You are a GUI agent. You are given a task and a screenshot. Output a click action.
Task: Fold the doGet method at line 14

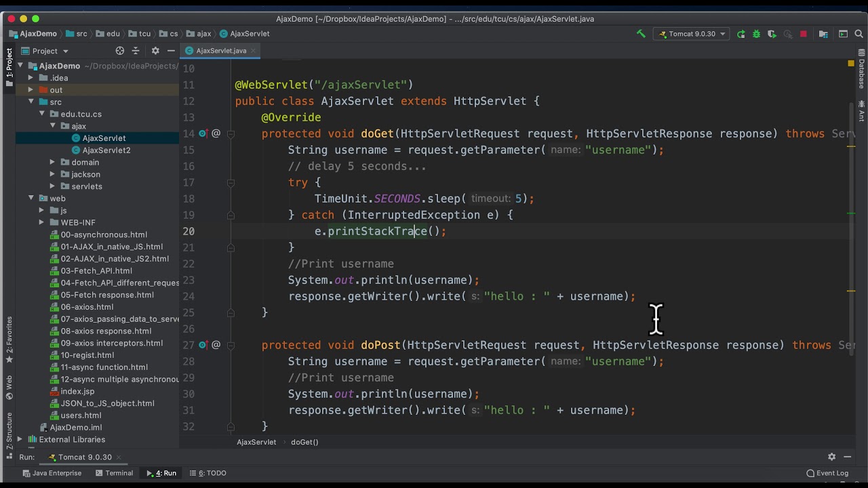[231, 134]
